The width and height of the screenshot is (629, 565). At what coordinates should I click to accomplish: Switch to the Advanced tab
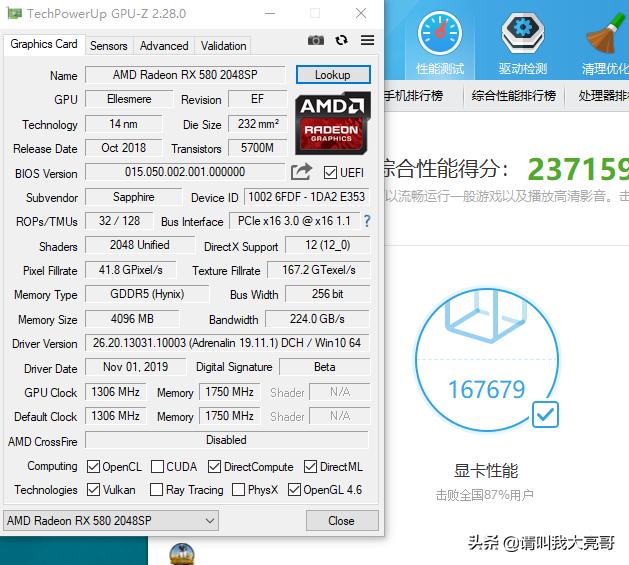tap(164, 46)
